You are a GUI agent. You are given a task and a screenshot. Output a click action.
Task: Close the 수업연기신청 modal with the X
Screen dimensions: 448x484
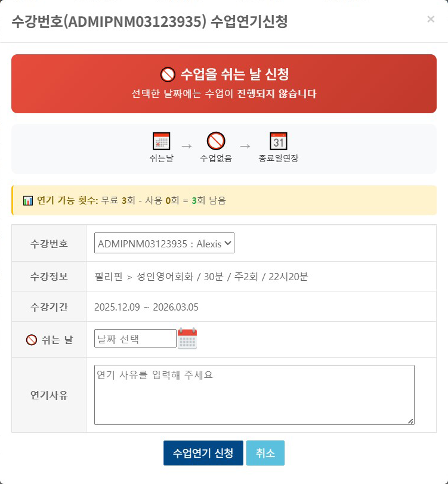(431, 19)
